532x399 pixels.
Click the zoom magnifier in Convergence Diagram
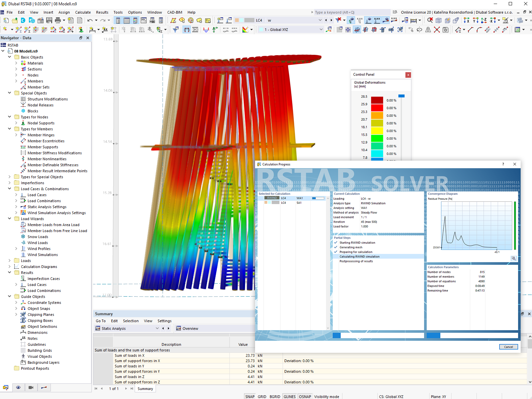[514, 258]
